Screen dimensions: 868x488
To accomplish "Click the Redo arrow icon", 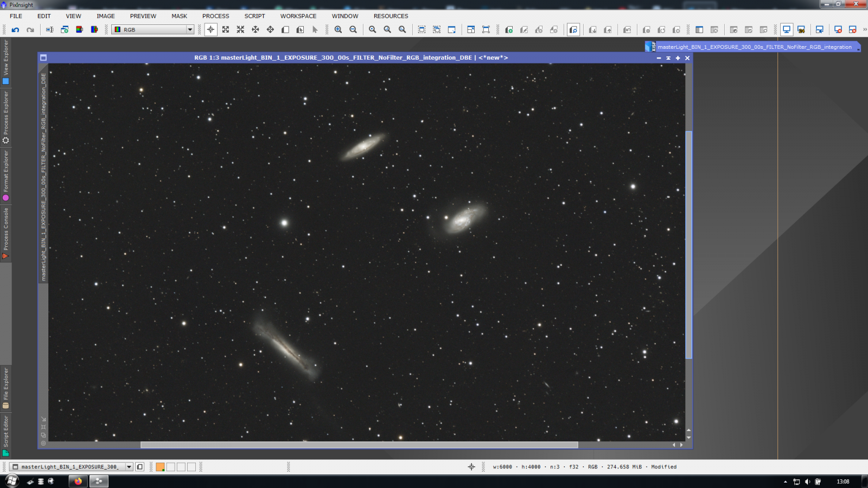I will coord(30,30).
